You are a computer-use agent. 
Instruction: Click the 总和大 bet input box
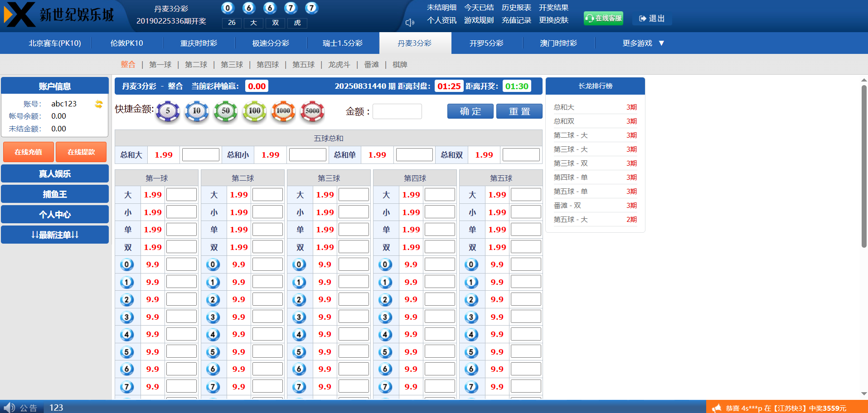pos(200,155)
